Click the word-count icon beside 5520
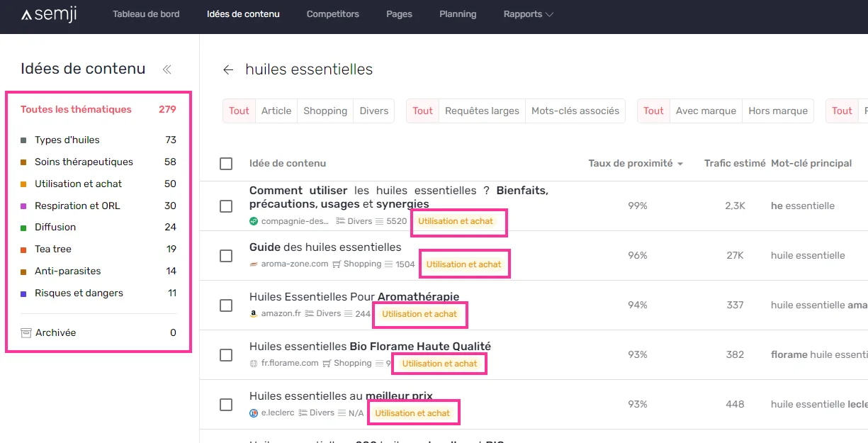This screenshot has height=443, width=868. 380,221
